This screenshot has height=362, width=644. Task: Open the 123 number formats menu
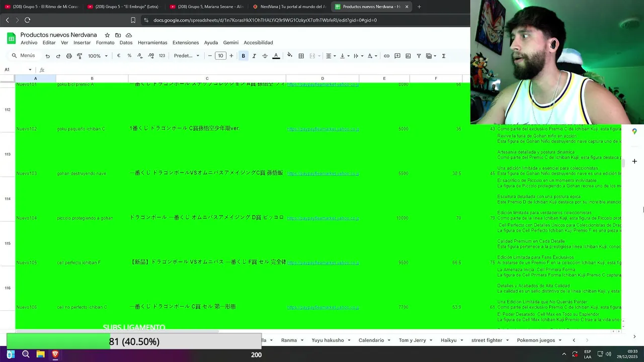162,56
